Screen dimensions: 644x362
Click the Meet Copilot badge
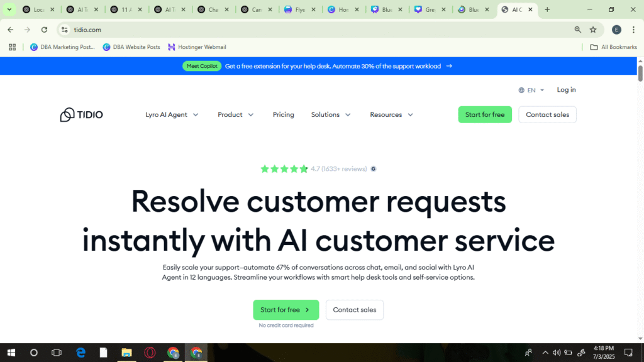(202, 66)
